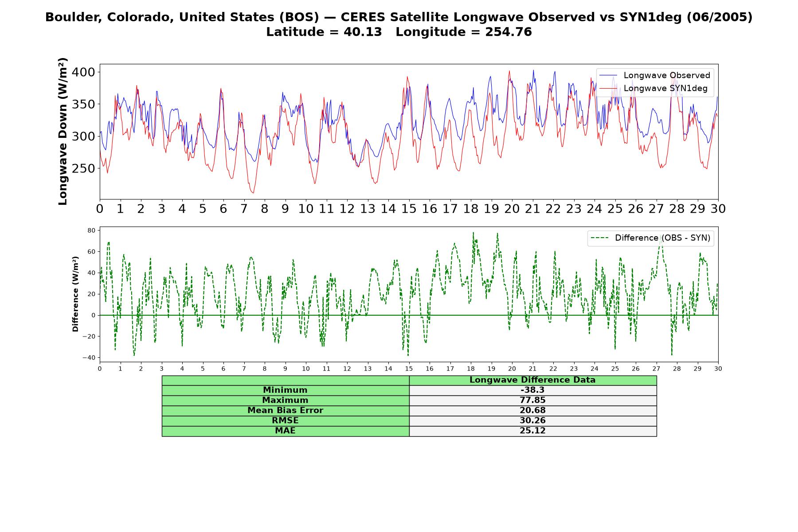This screenshot has width=798, height=532.
Task: Click the green dashed legend swatch
Action: coord(600,238)
